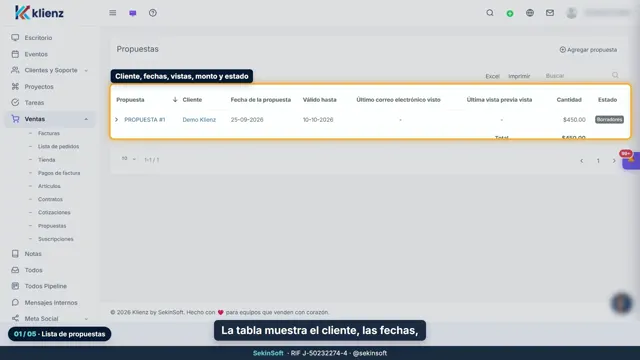Click the Mensajes Internos speech icon
640x360 pixels.
(15, 302)
